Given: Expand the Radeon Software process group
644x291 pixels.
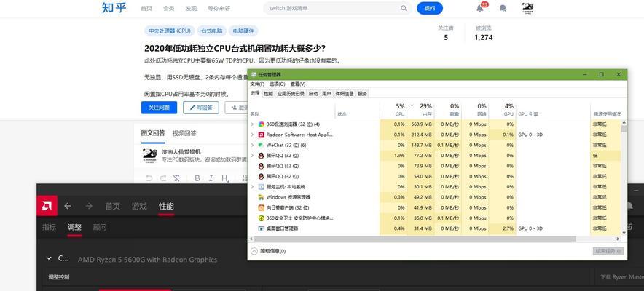Looking at the screenshot, I should [x=252, y=135].
